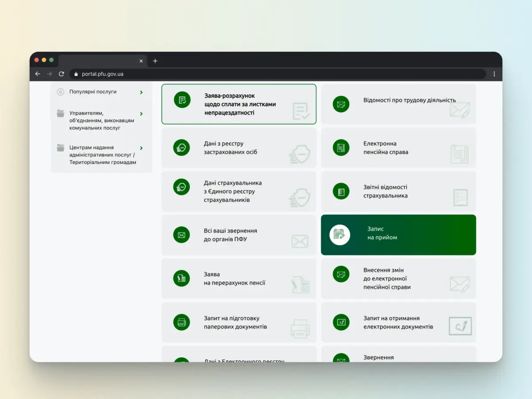
Task: Click the icon for Запит на отримання електронних документів
Action: [x=341, y=322]
